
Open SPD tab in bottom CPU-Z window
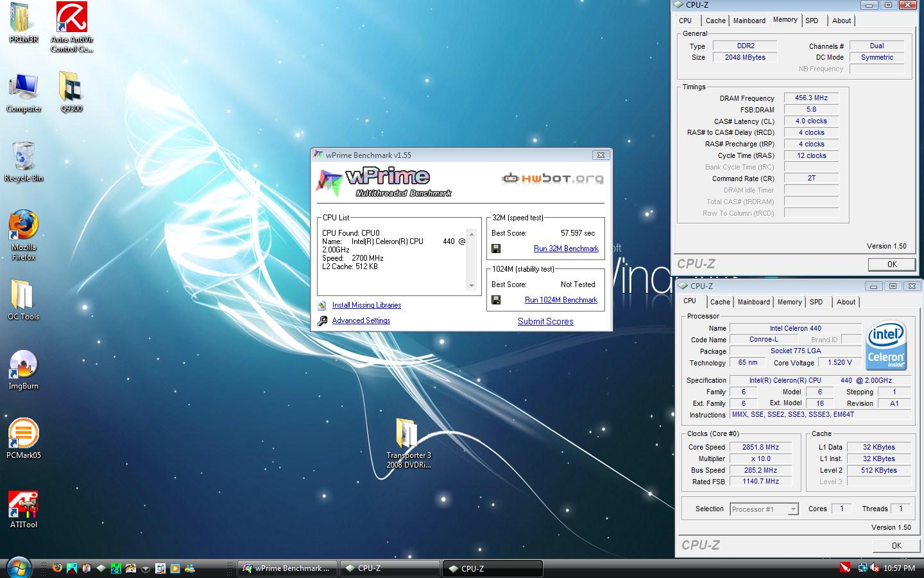tap(816, 302)
